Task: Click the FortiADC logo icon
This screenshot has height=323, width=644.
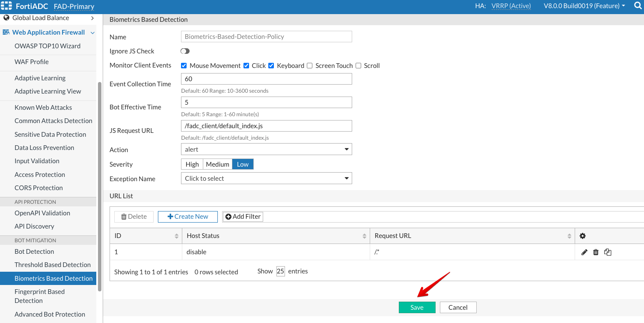Action: click(6, 6)
